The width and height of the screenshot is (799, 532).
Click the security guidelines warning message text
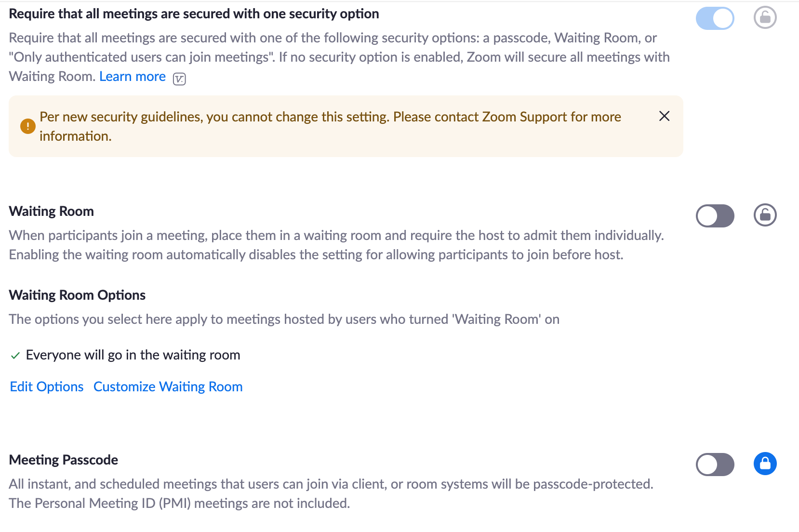coord(330,117)
